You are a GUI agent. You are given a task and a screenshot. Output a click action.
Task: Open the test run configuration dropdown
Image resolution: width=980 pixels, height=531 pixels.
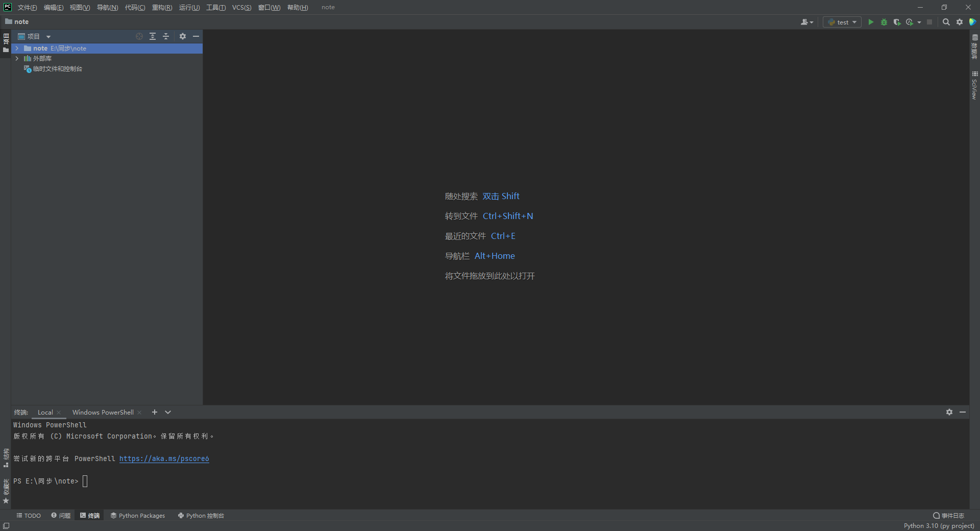[x=842, y=22]
